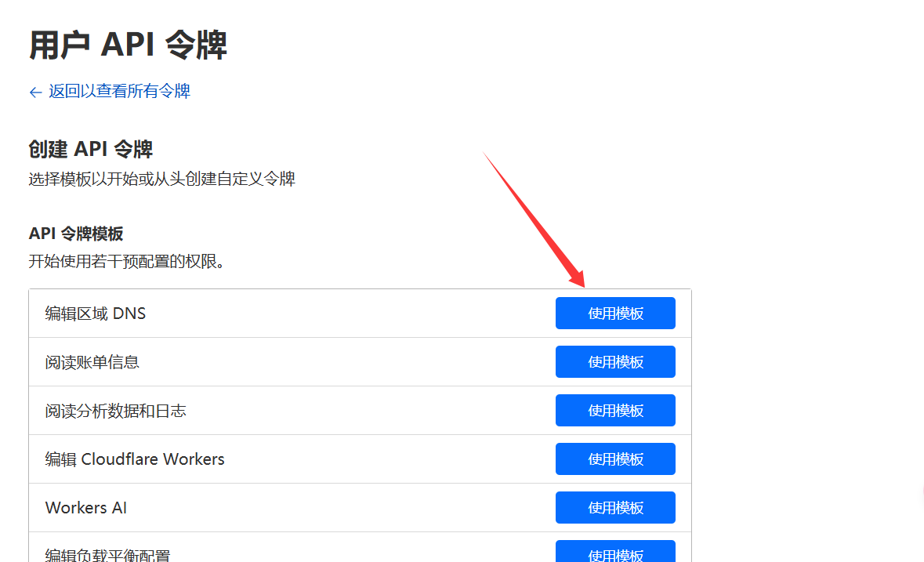Click the 选择模板以开始或从头创建自定义令牌 description
Image resolution: width=924 pixels, height=562 pixels.
pos(162,179)
